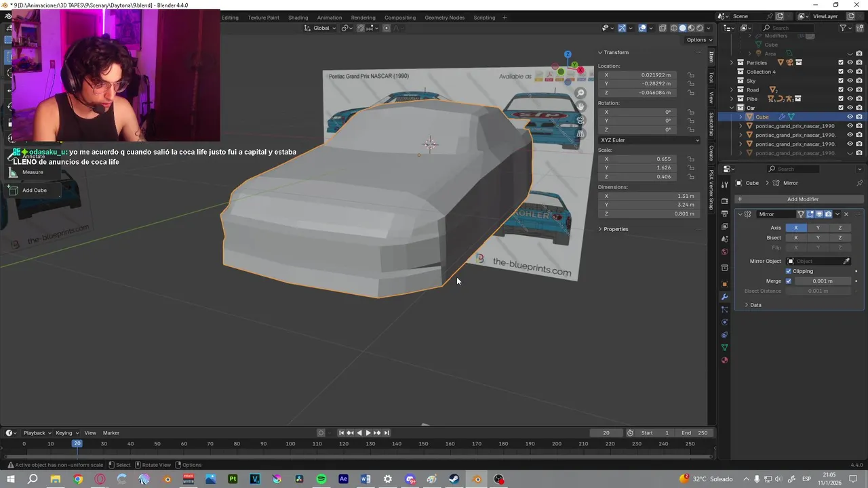Switch to Animation workspace tab
Image resolution: width=868 pixels, height=488 pixels.
330,18
